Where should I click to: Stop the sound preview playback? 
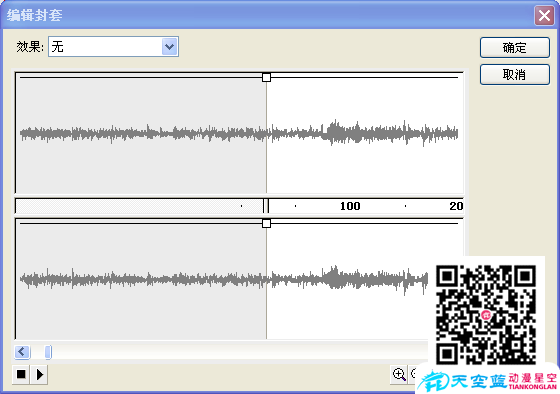coord(21,374)
